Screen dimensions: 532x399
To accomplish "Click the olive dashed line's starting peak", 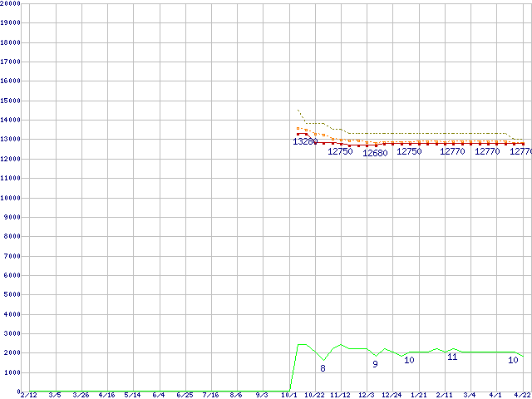I will 298,109.
